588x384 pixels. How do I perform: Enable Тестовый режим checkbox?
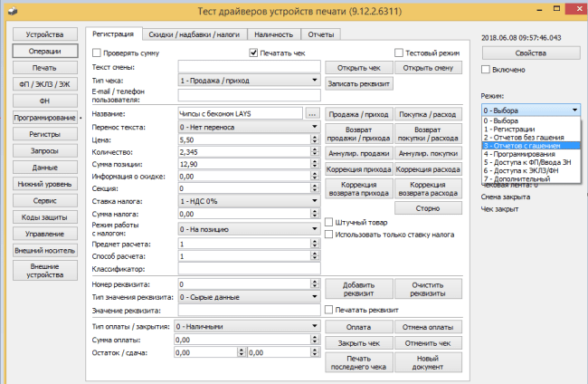pos(399,53)
